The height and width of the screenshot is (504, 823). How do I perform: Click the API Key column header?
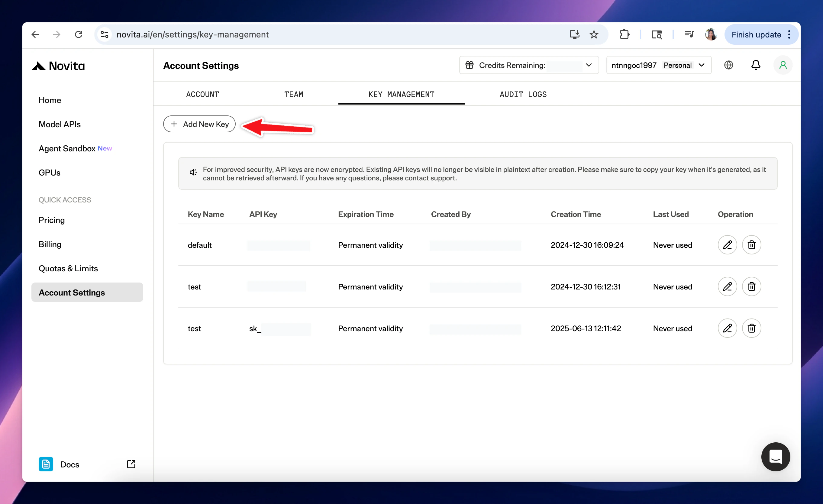tap(263, 215)
